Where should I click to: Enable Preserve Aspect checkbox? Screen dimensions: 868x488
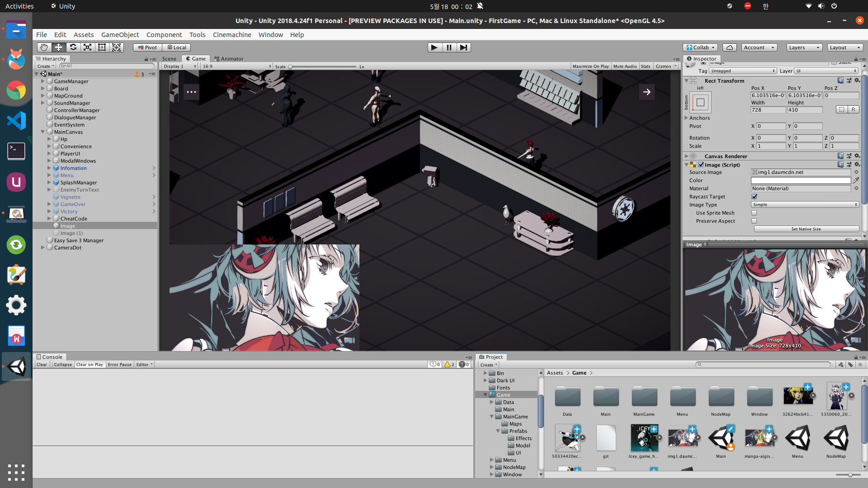[754, 221]
